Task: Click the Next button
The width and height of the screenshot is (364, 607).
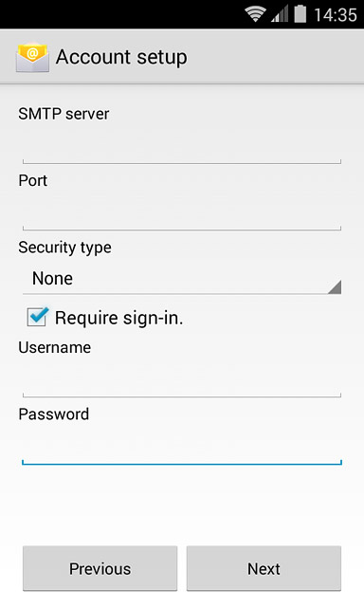Action: click(264, 568)
